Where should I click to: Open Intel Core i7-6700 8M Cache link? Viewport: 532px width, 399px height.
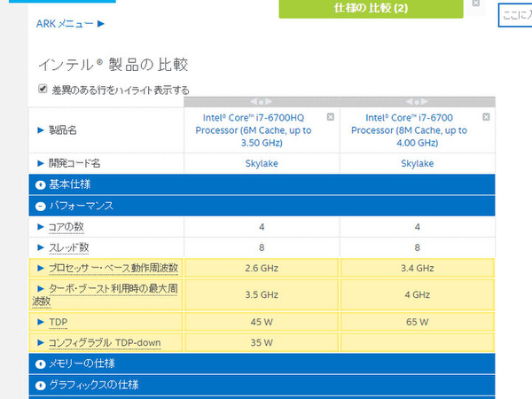(x=409, y=130)
